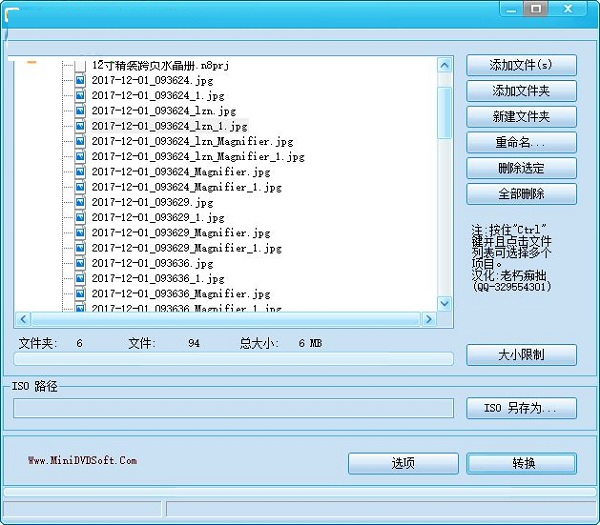The image size is (600, 525).
Task: Select file 2017-12-01_093629_Magnifier_1.jpg
Action: point(186,248)
